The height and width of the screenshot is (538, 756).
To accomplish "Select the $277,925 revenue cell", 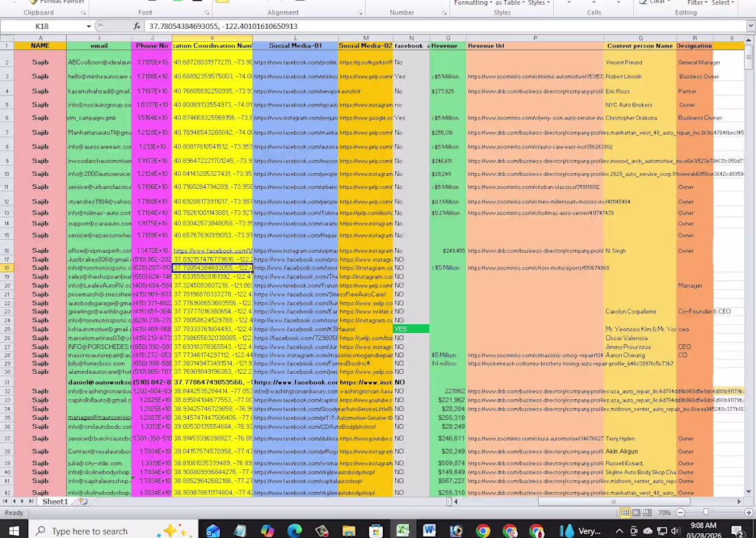I will pos(448,91).
